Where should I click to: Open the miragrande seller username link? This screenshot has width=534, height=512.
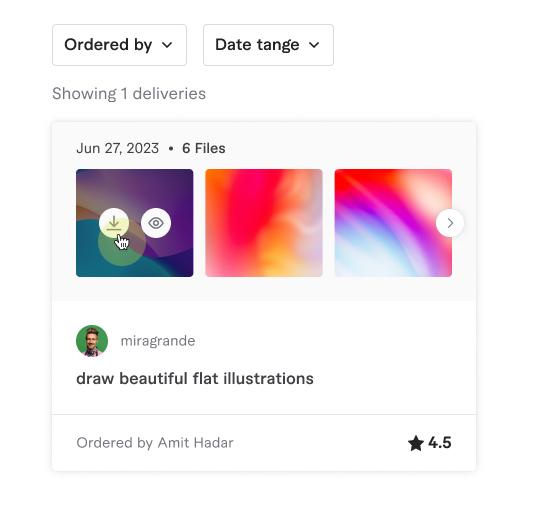click(158, 341)
